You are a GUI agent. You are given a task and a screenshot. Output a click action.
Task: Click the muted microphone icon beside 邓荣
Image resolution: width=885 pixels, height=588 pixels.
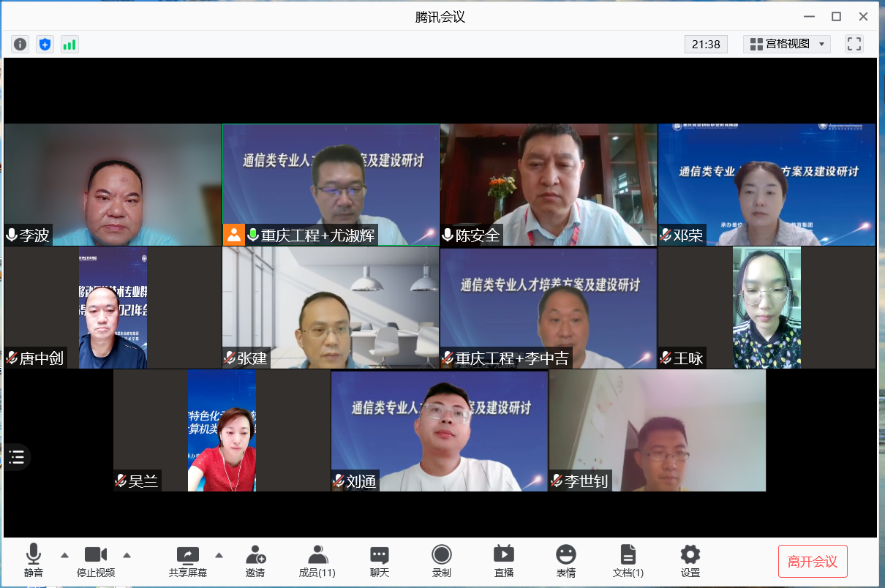tap(666, 235)
